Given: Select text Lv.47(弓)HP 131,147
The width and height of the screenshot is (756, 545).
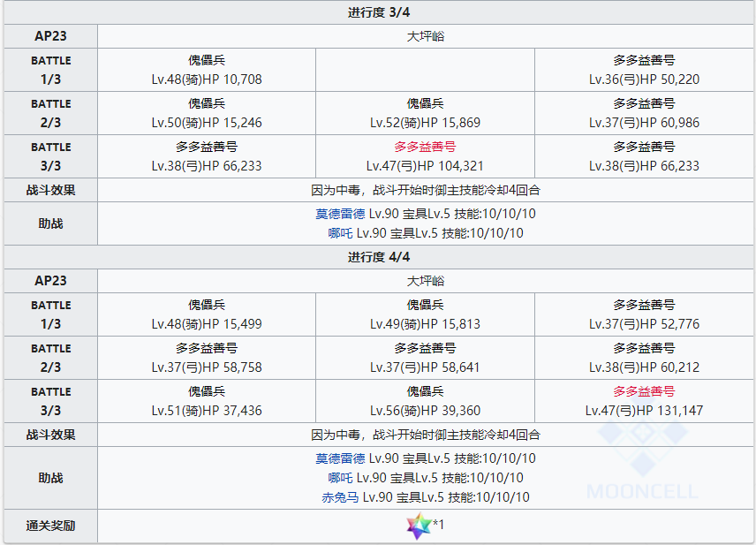Looking at the screenshot, I should (x=644, y=411).
